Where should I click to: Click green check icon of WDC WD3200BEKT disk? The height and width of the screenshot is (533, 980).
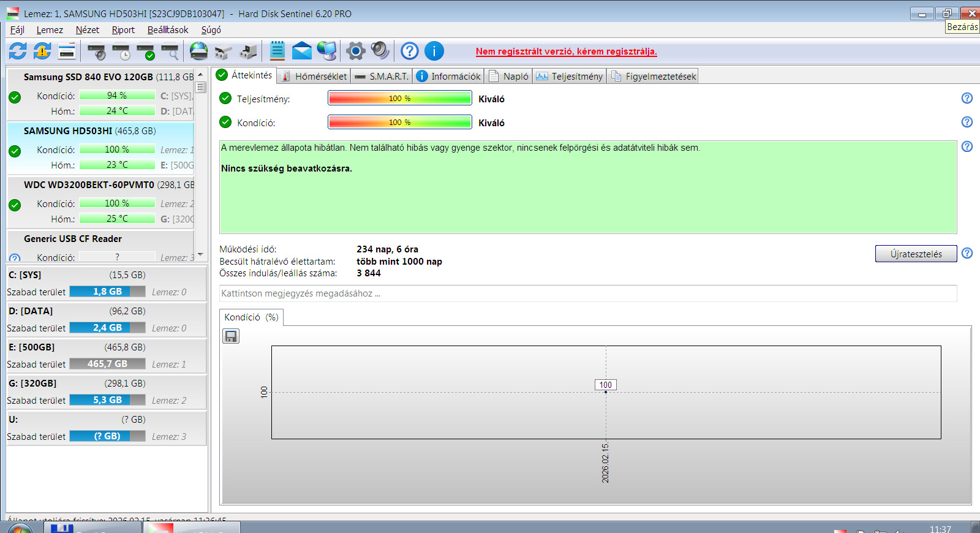[x=15, y=205]
